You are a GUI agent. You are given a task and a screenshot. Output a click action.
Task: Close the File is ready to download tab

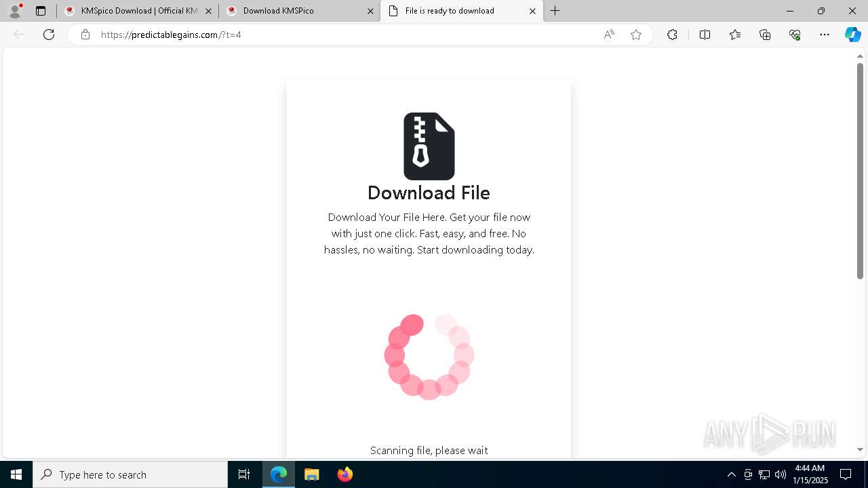point(532,11)
